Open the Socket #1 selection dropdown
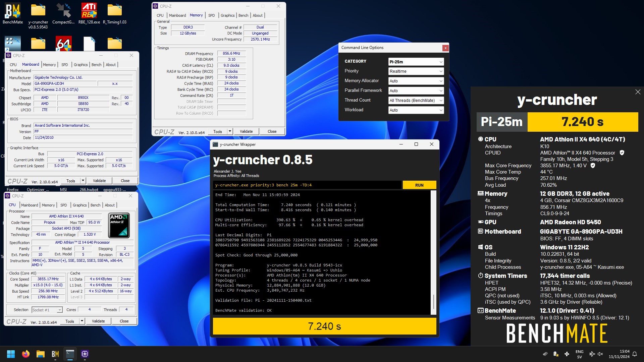The image size is (644, 362). click(47, 310)
